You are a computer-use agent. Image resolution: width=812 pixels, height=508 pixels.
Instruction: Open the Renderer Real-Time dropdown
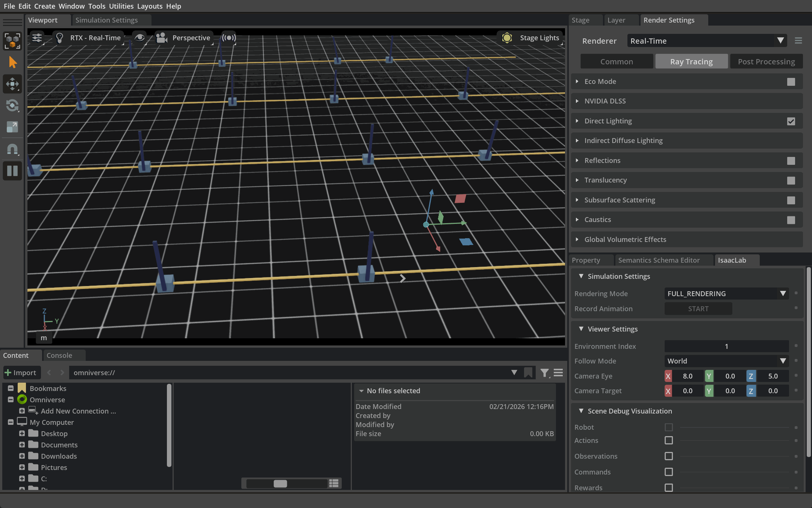click(x=707, y=41)
